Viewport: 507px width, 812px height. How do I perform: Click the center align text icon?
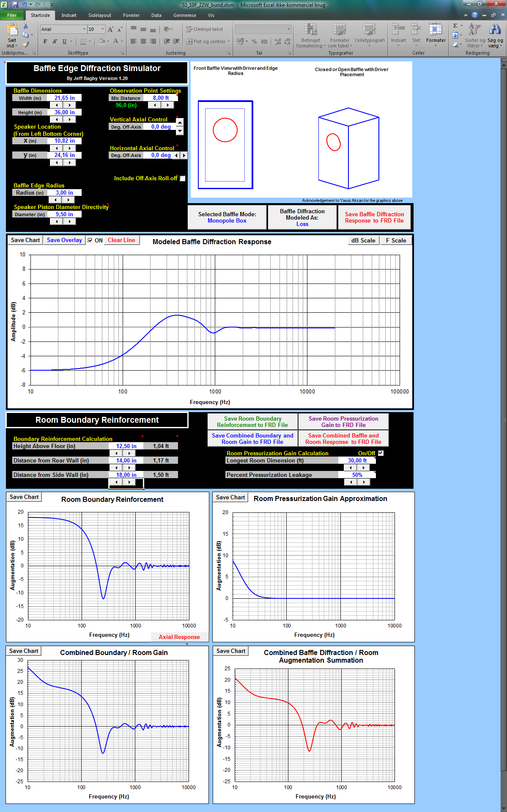(x=143, y=41)
